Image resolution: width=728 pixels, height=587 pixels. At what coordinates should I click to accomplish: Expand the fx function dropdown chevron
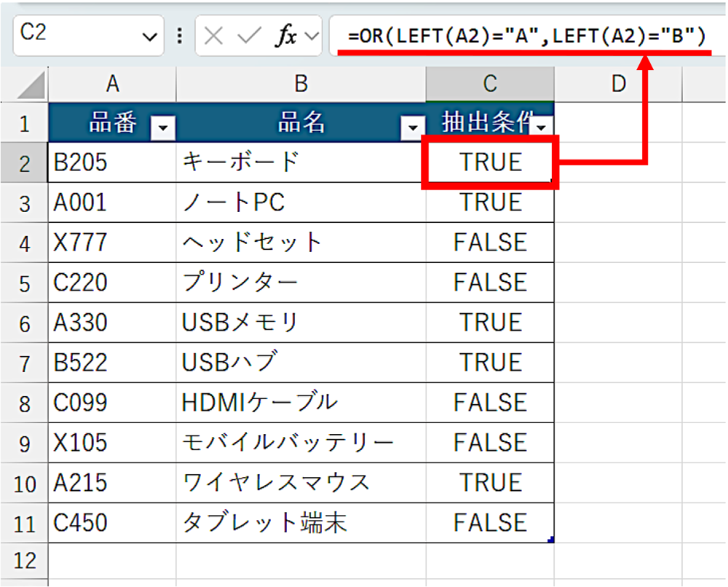click(x=312, y=36)
